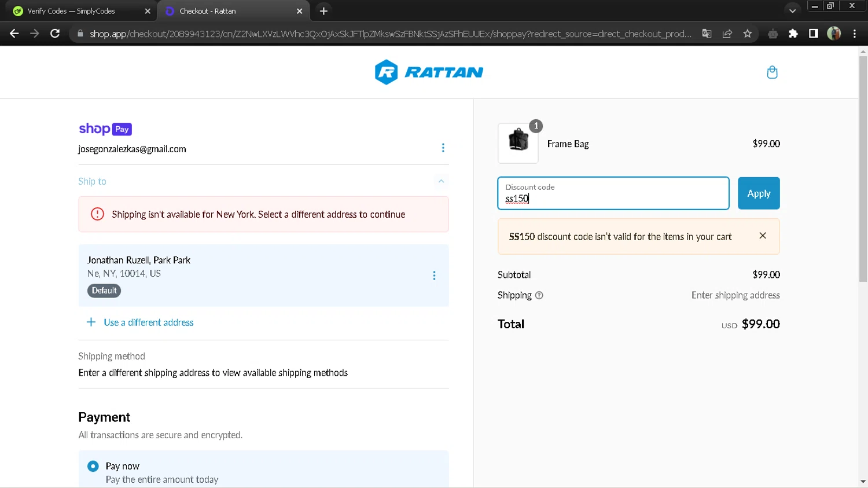868x488 pixels.
Task: Close the Verify Codes tab
Action: pos(148,11)
